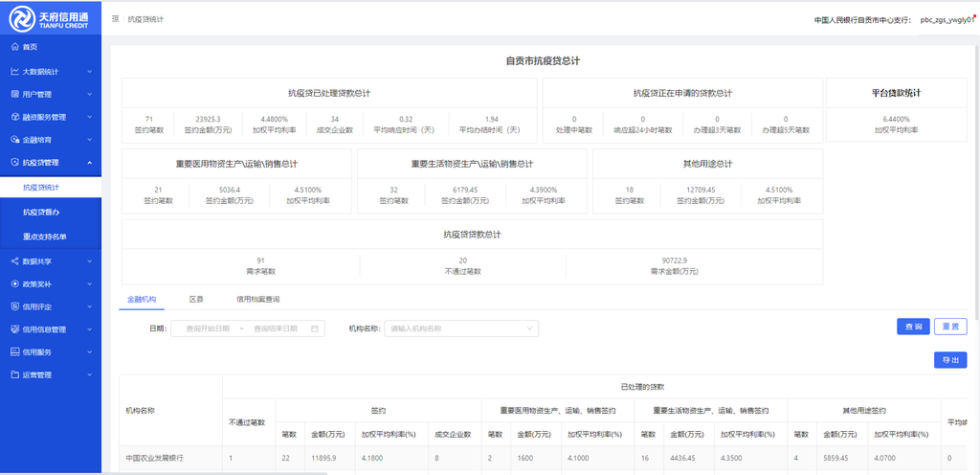
Task: Switch to the 区县 tab
Action: (x=196, y=299)
